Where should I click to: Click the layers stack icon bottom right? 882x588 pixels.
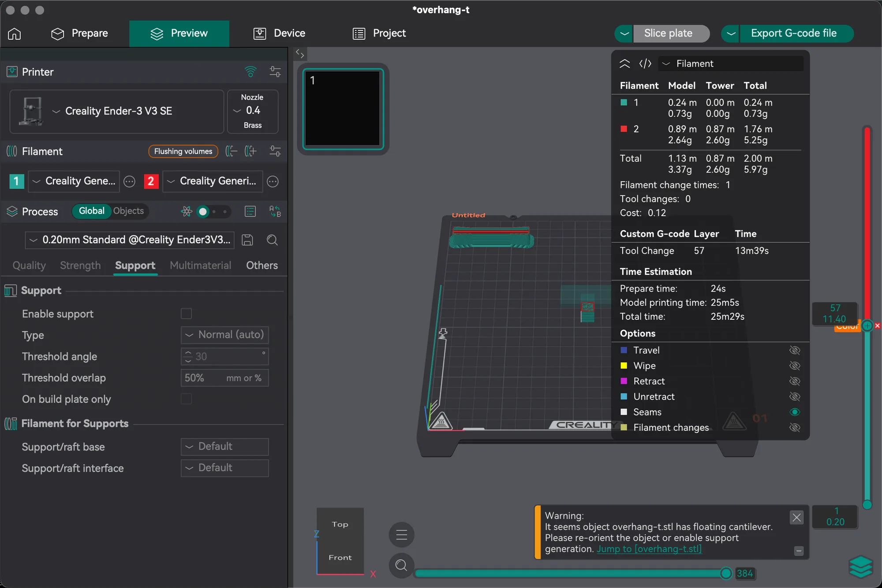tap(860, 566)
